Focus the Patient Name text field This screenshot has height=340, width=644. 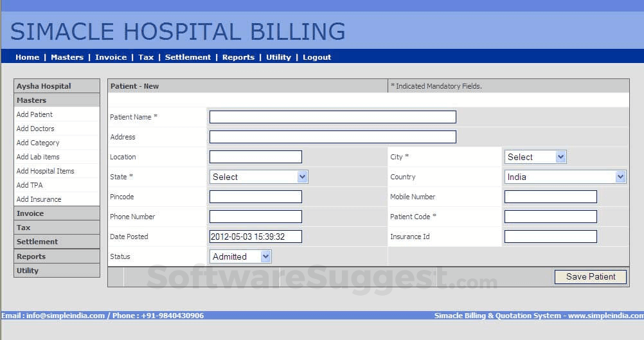click(332, 117)
